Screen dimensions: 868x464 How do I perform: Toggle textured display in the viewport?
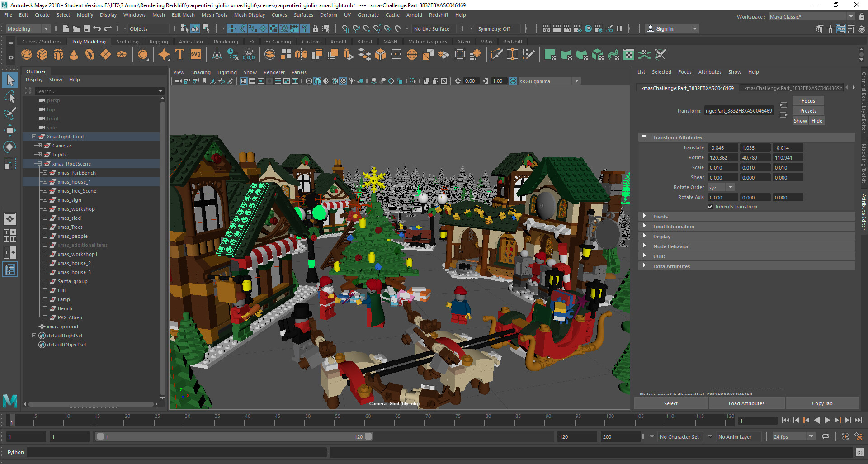343,81
